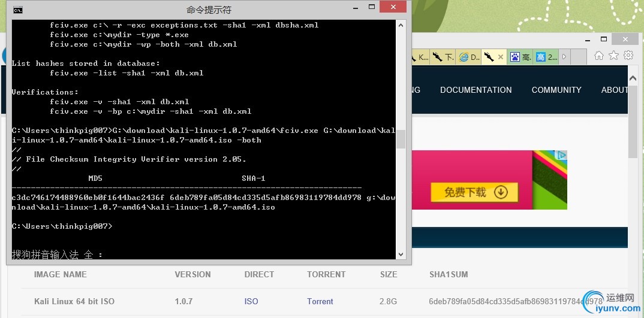
Task: Switch to blue 高 tab labeled 2
Action: point(546,57)
